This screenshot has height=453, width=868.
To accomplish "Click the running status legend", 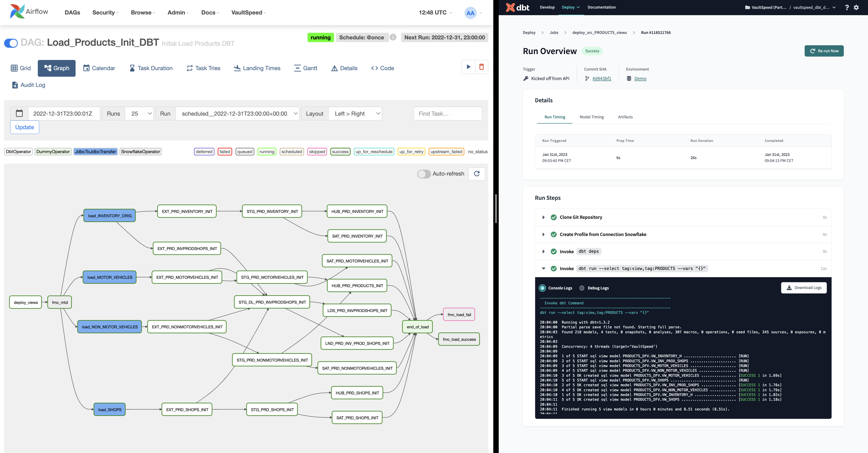I will point(267,152).
